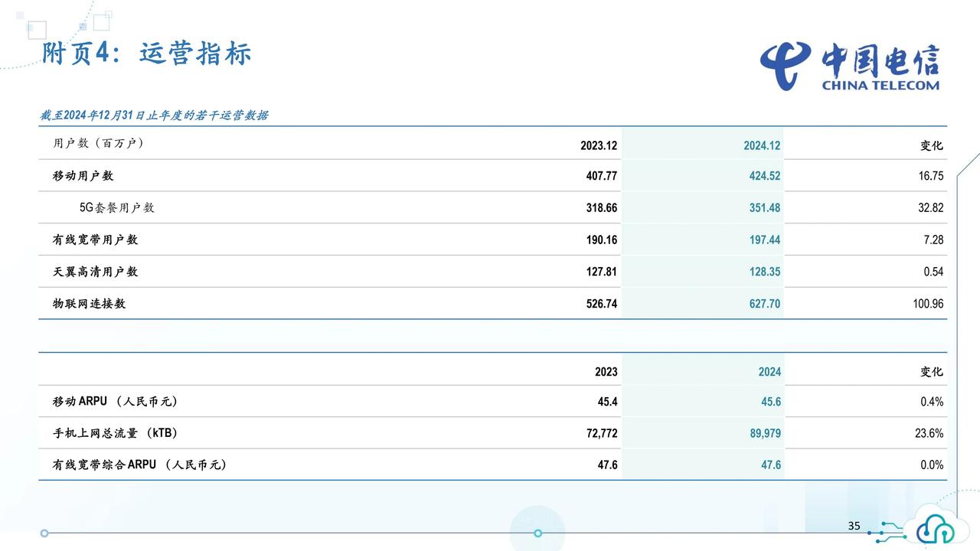Select the row label 有线宽带用户数

[95, 240]
